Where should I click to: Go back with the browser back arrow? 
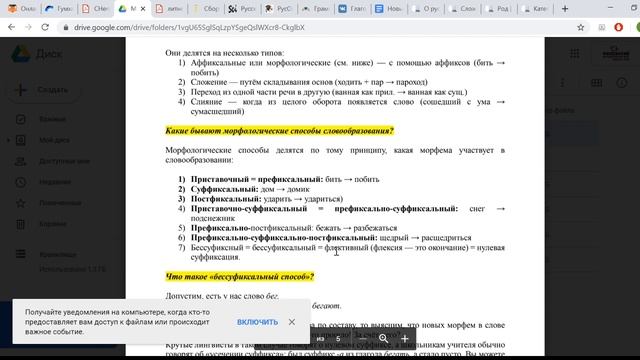point(11,27)
